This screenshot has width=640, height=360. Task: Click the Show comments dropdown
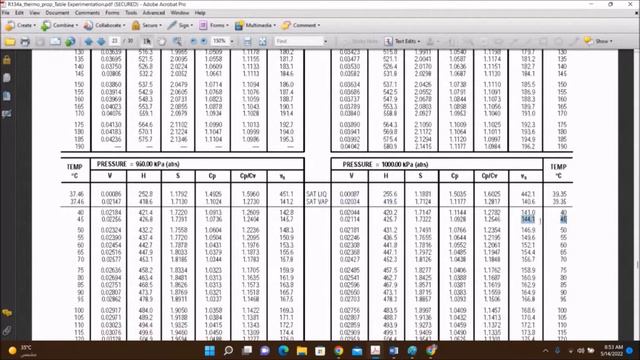[598, 41]
